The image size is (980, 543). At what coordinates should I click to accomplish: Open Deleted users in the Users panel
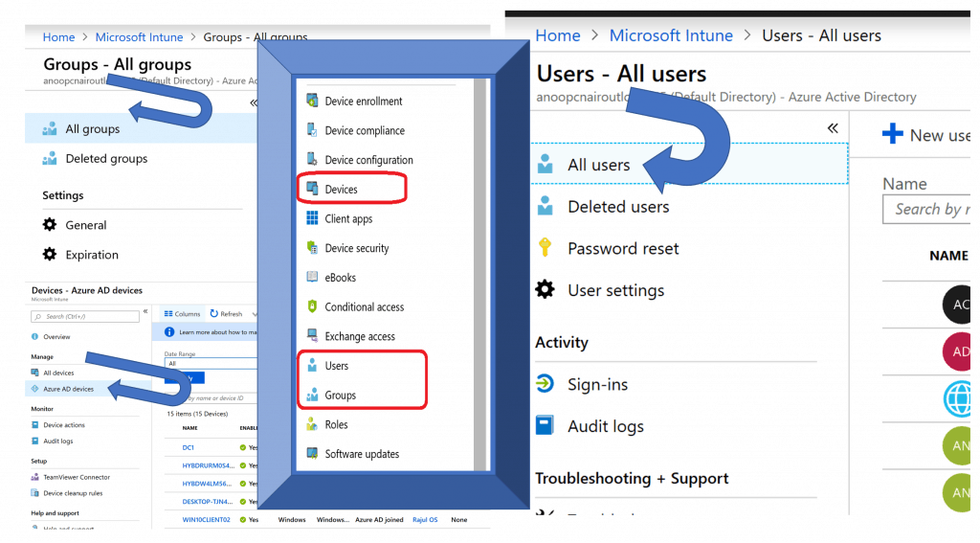click(603, 207)
